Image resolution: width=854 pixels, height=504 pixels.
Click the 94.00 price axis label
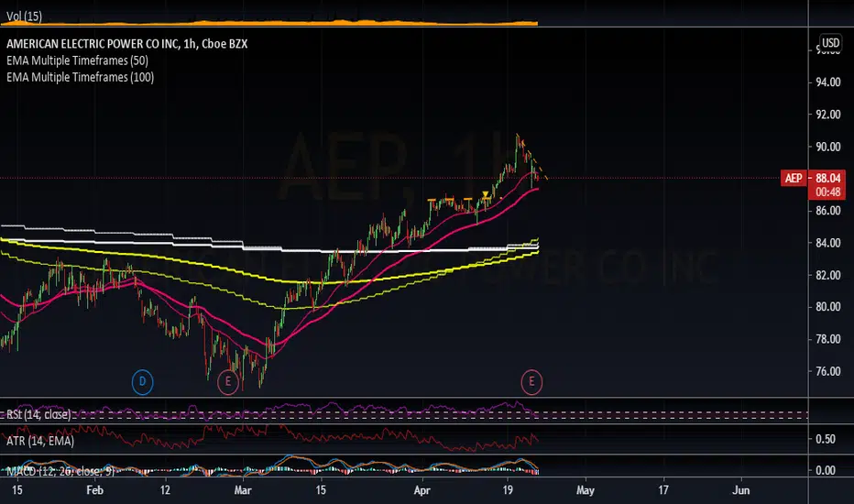click(x=827, y=82)
